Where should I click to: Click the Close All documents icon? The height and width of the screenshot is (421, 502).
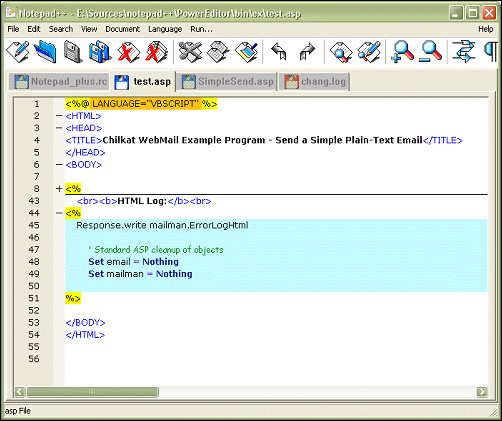[156, 52]
